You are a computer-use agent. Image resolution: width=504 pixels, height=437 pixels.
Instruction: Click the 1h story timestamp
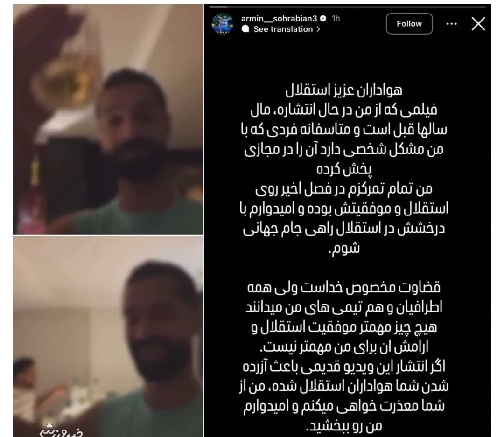tap(336, 18)
